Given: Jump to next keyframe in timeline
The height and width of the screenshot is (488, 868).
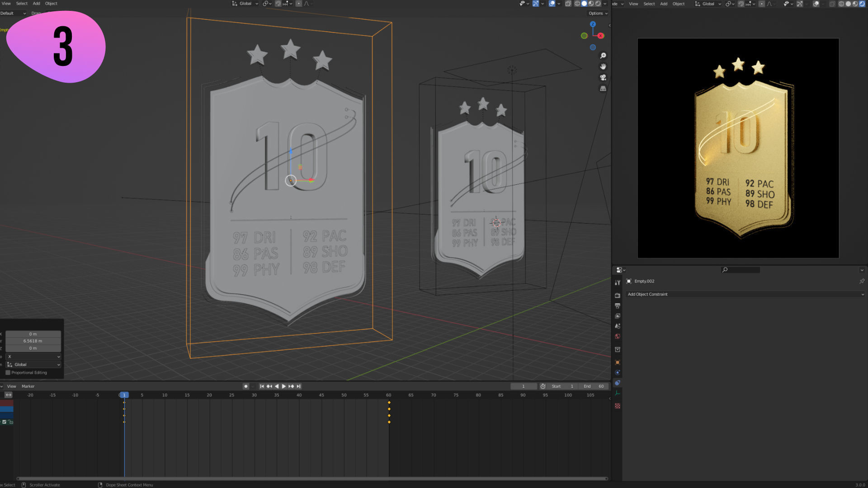Looking at the screenshot, I should coord(291,386).
